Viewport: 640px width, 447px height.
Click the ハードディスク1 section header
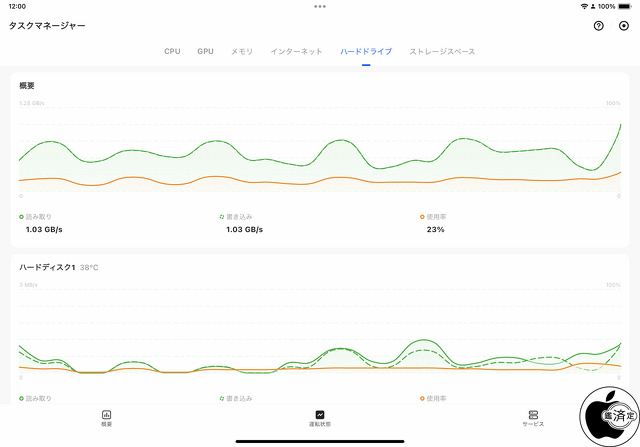click(48, 267)
